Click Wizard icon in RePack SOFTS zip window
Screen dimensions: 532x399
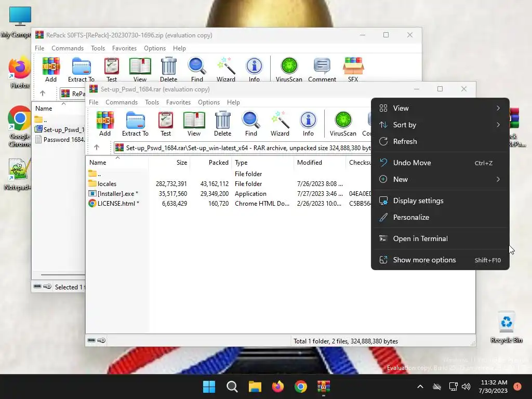[x=226, y=70]
